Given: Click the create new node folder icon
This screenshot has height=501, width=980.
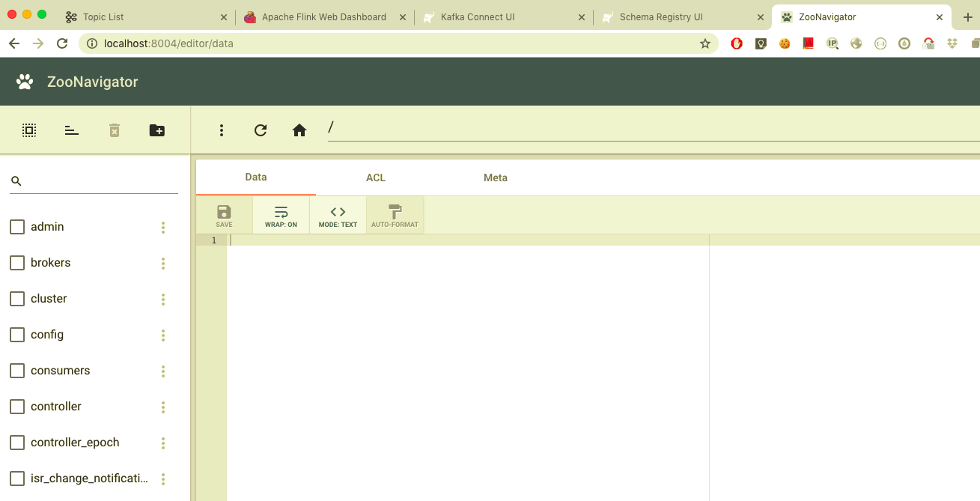Looking at the screenshot, I should pos(157,130).
